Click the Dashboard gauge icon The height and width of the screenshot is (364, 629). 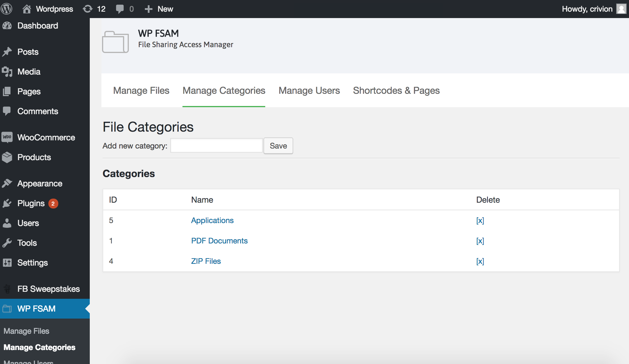(x=7, y=26)
